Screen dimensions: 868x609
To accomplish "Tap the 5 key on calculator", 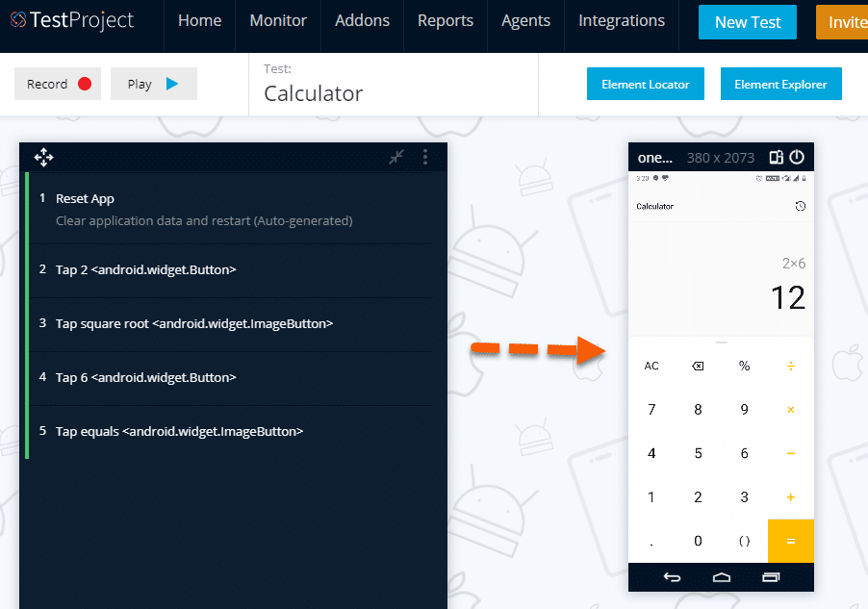I will point(698,453).
